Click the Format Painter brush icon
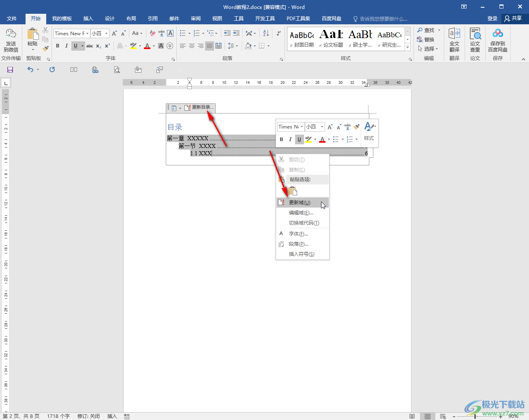 pos(45,48)
